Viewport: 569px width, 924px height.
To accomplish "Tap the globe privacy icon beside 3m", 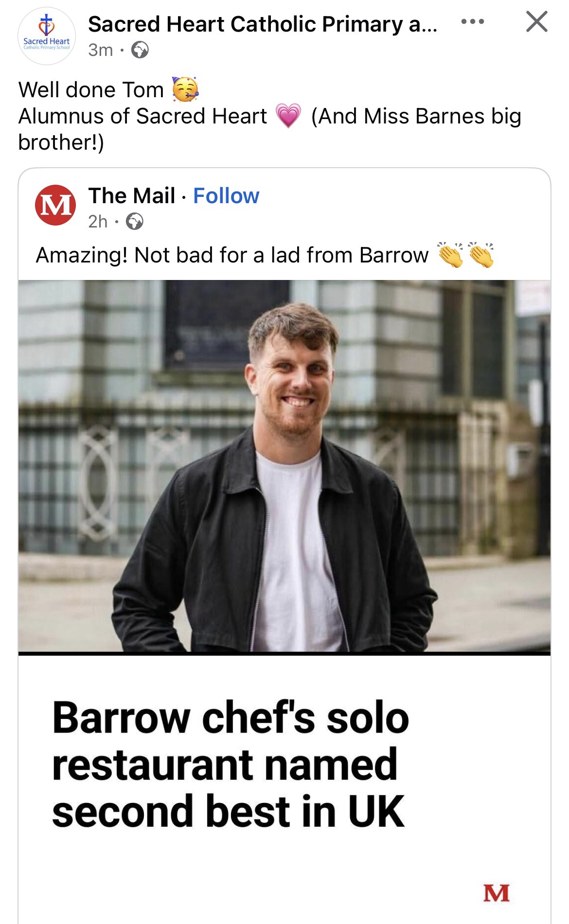I will coord(140,50).
